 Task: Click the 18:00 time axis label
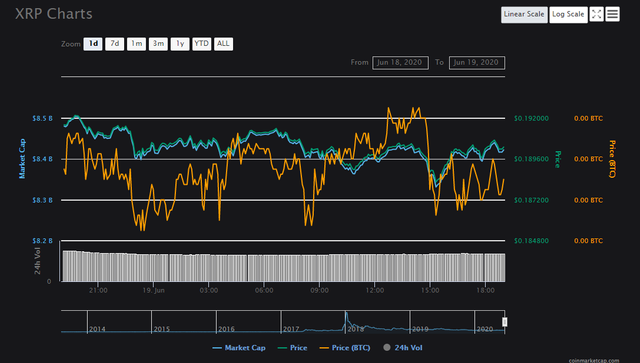click(485, 290)
